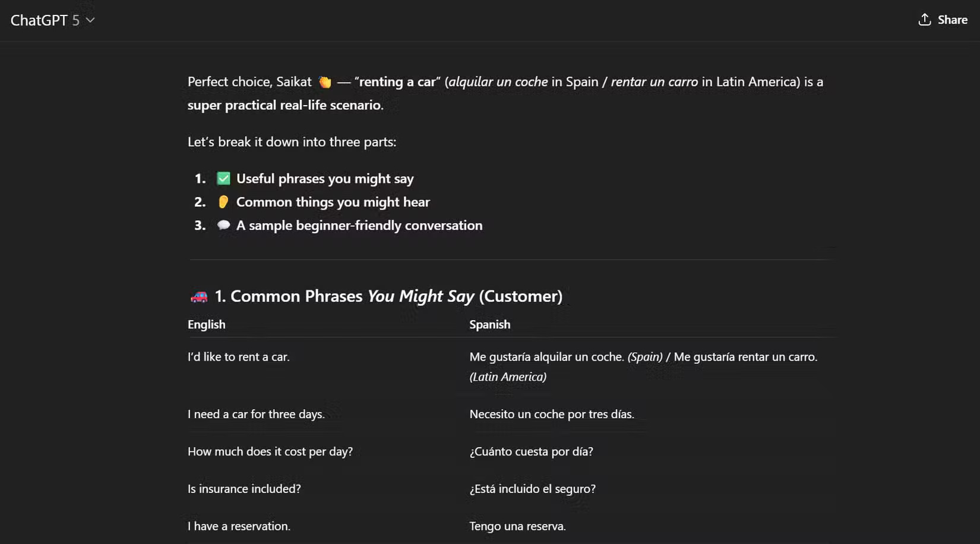Image resolution: width=980 pixels, height=544 pixels.
Task: Click the green checkmark emoji beside list item 1
Action: point(223,178)
